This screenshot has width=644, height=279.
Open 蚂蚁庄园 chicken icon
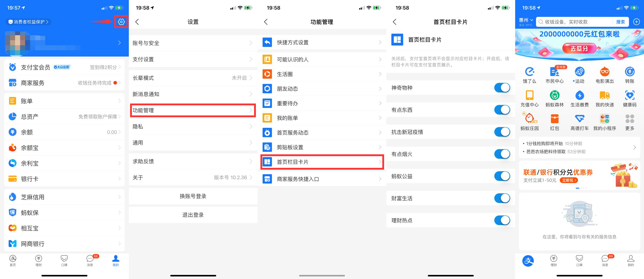(x=530, y=118)
